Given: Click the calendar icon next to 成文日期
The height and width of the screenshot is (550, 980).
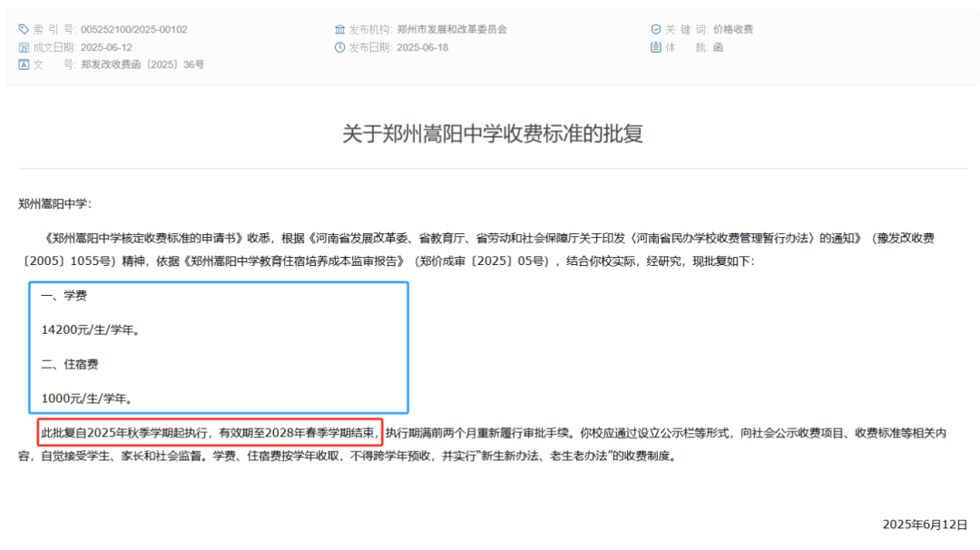Looking at the screenshot, I should click(x=24, y=47).
